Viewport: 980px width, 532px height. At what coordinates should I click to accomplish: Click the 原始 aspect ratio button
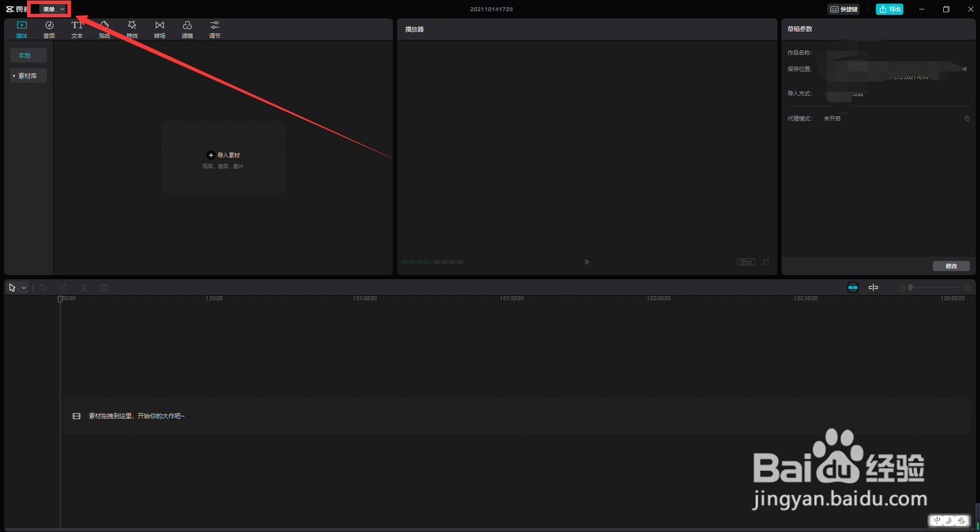coord(746,262)
